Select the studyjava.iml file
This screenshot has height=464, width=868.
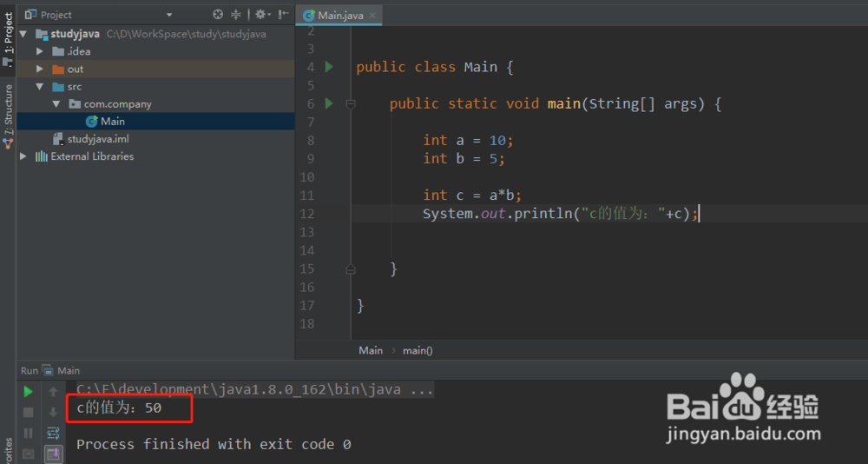(155, 139)
